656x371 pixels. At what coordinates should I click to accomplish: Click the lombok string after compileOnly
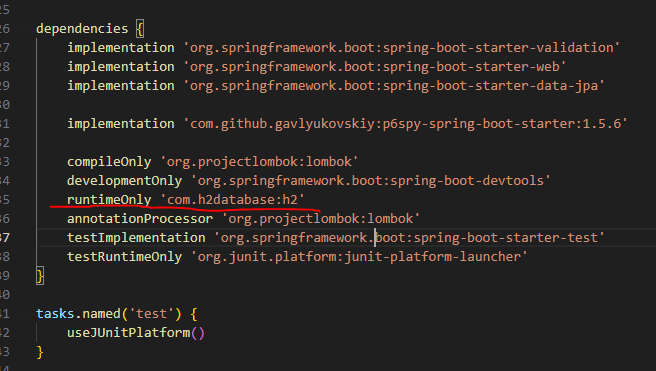point(259,162)
